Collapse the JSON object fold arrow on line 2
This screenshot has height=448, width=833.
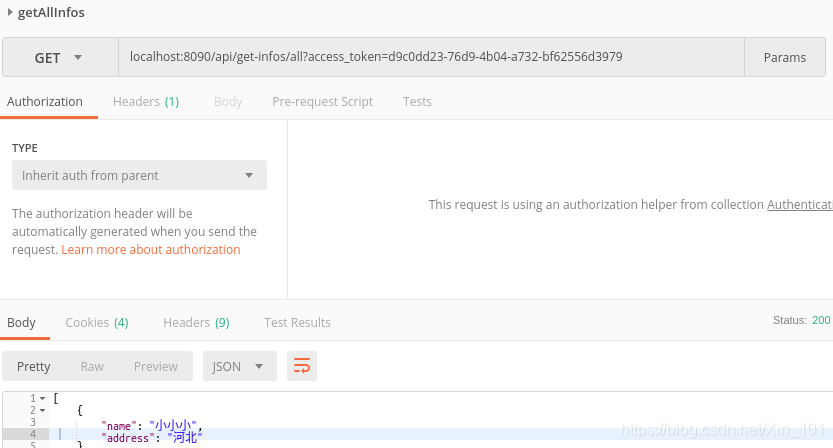(x=42, y=410)
